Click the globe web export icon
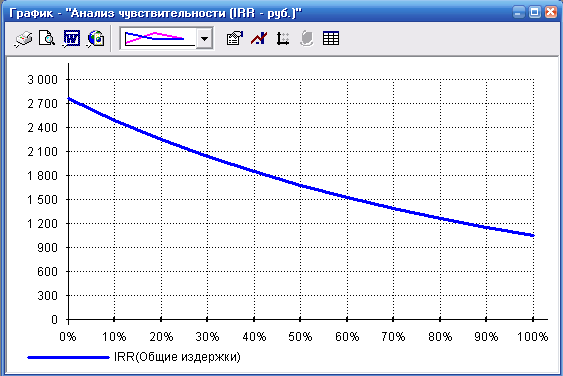This screenshot has height=376, width=563. tap(96, 38)
